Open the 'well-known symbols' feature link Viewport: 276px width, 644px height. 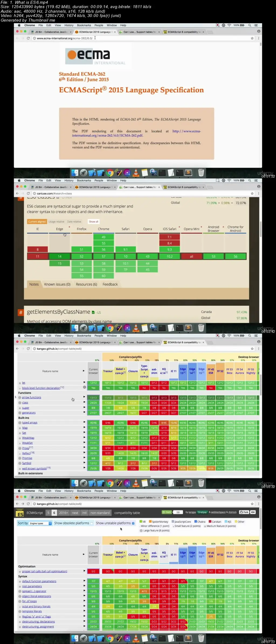pos(34,469)
